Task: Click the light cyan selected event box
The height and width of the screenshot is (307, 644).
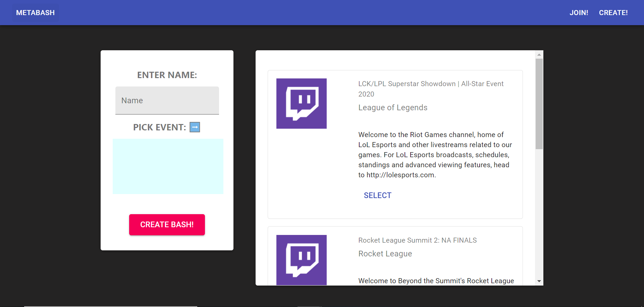Action: coord(168,166)
